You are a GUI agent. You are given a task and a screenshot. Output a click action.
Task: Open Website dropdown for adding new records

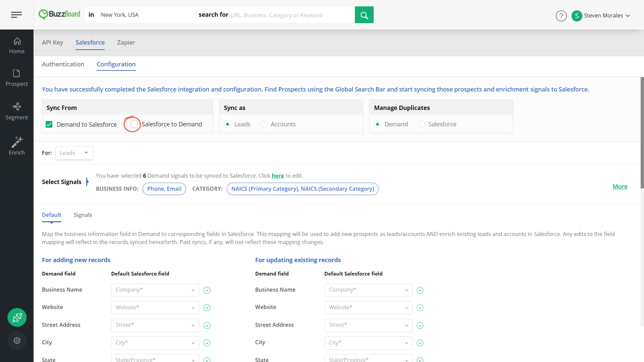pos(155,308)
